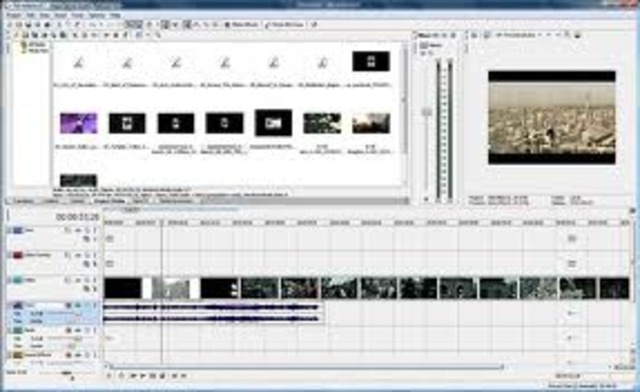The height and width of the screenshot is (392, 640).
Task: Open the Edit menu
Action: pos(31,15)
